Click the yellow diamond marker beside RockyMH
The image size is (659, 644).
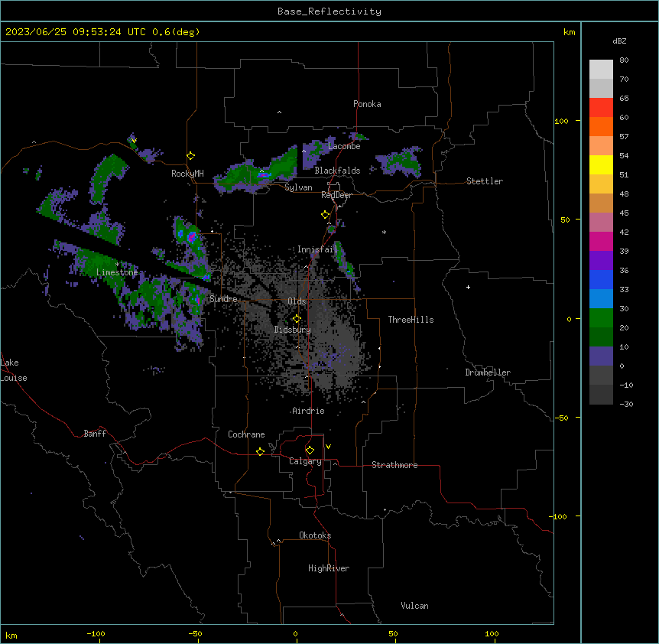pos(191,156)
